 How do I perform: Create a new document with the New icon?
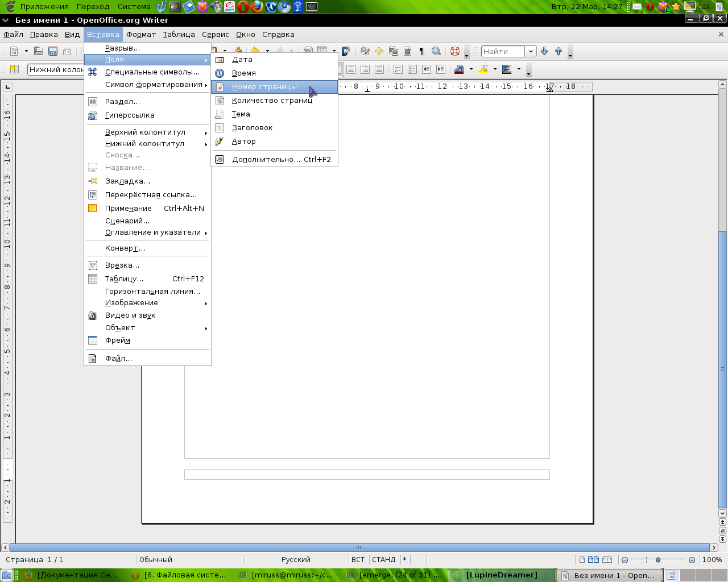[15, 51]
